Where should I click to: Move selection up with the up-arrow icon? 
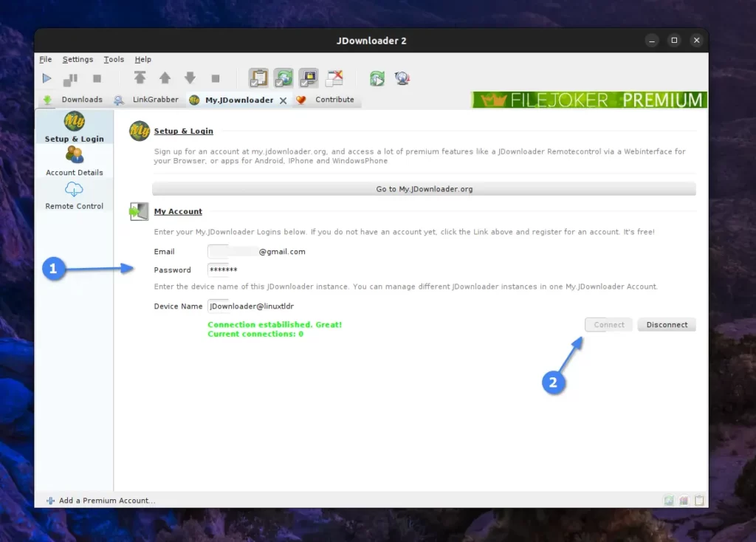point(165,78)
